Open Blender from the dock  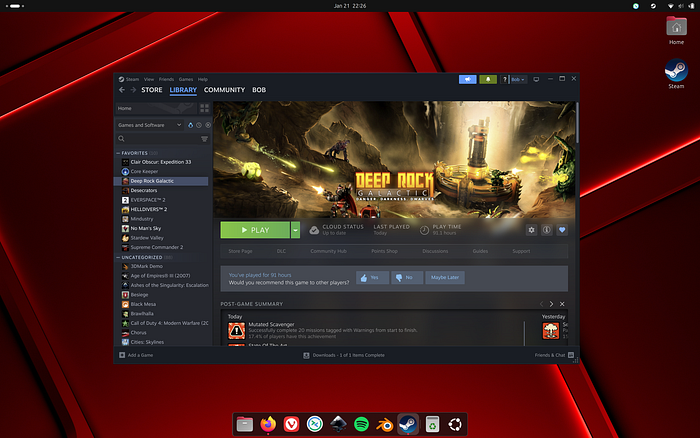384,424
